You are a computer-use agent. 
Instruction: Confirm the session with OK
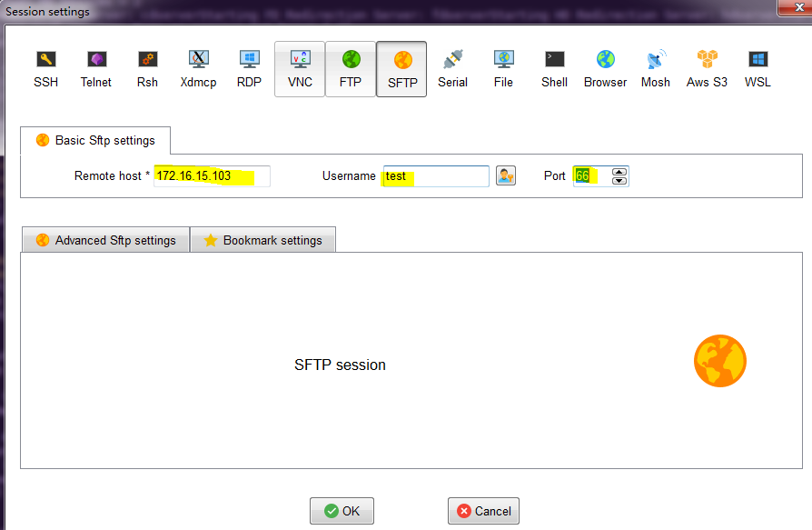click(x=342, y=510)
